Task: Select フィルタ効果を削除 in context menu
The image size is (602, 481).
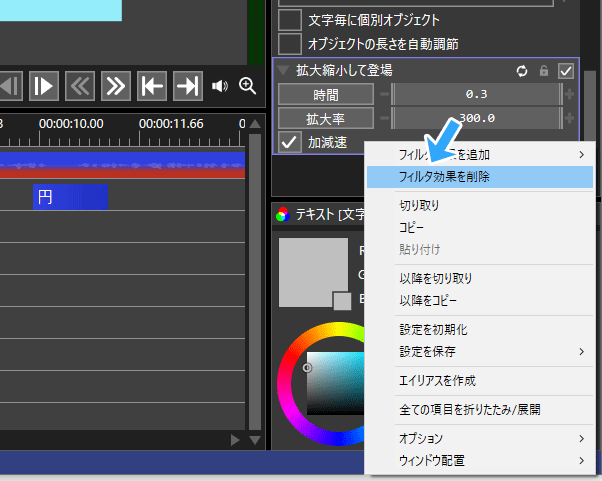Action: [480, 177]
